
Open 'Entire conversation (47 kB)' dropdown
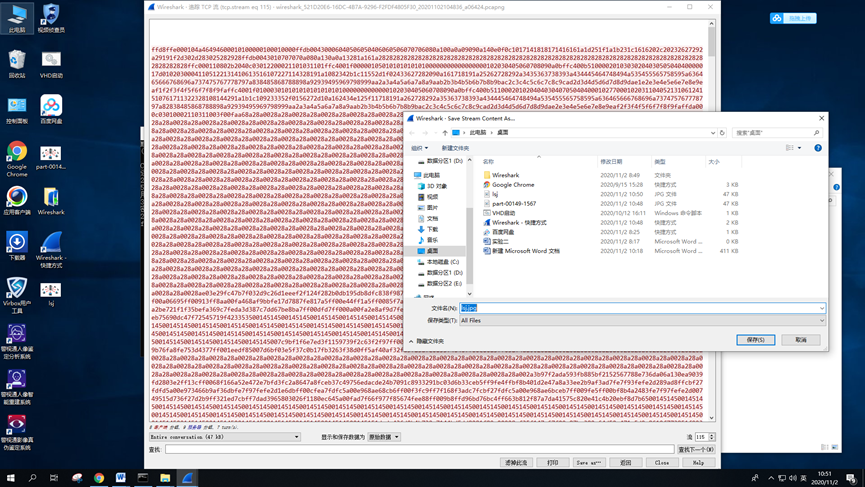[225, 437]
